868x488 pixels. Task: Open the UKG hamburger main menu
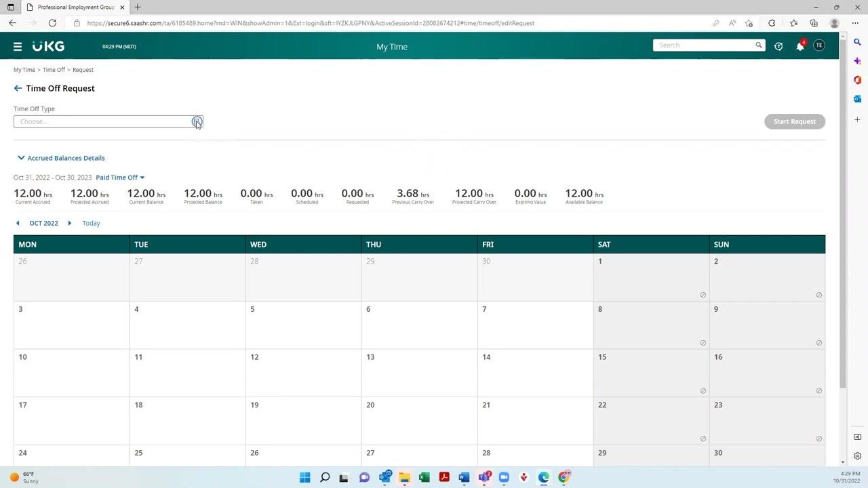pos(18,47)
